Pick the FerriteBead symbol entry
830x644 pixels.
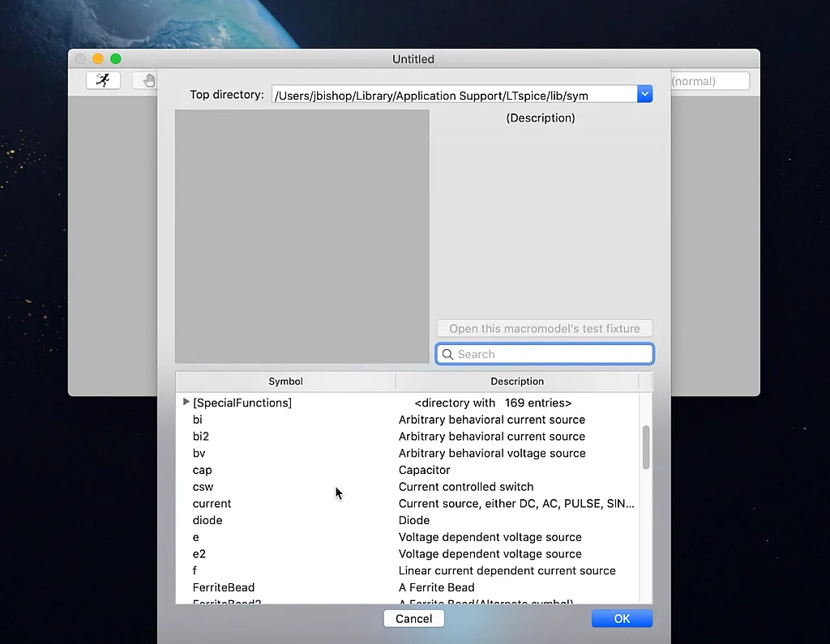pos(224,587)
